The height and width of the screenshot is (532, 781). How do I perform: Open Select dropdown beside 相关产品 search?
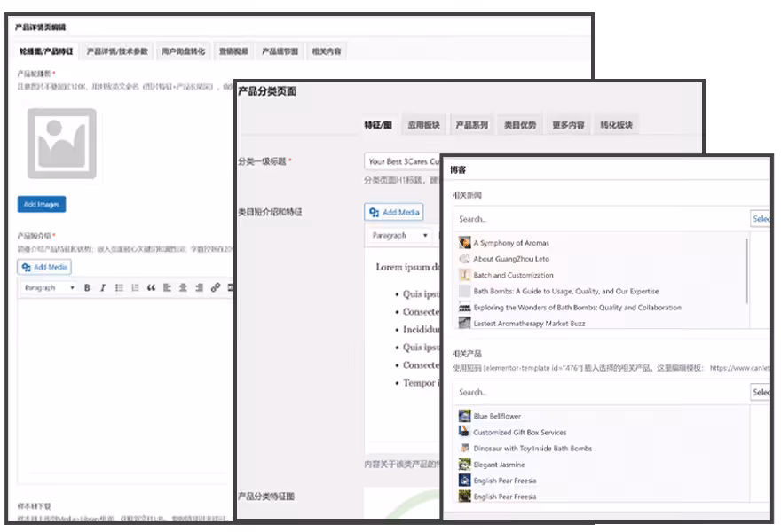tap(761, 392)
